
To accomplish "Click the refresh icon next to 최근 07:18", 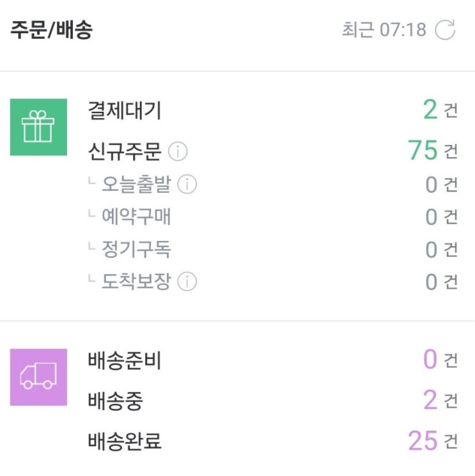I will (x=445, y=29).
